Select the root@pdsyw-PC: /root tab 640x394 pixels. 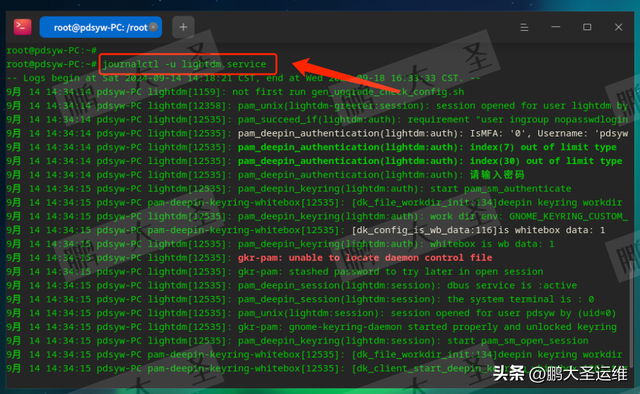(100, 27)
